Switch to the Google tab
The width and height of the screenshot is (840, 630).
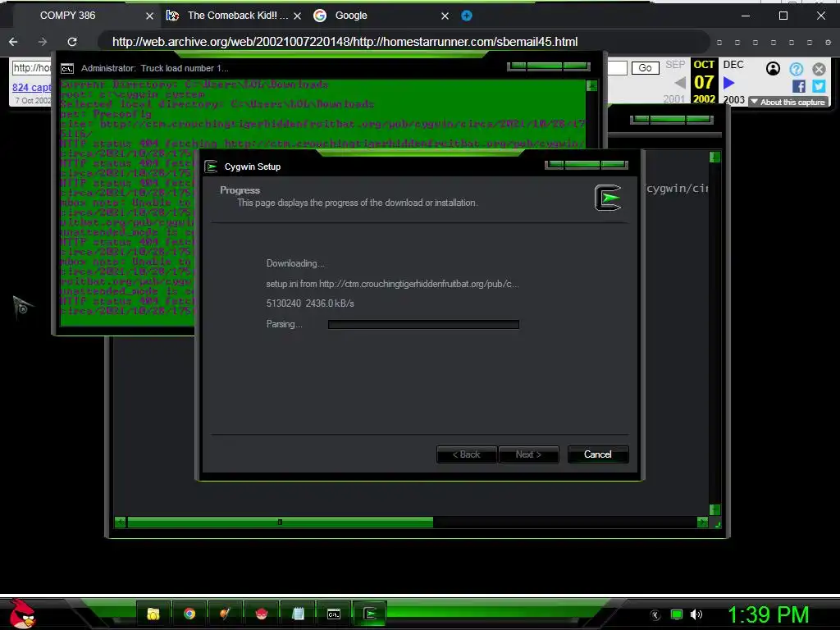tap(381, 16)
